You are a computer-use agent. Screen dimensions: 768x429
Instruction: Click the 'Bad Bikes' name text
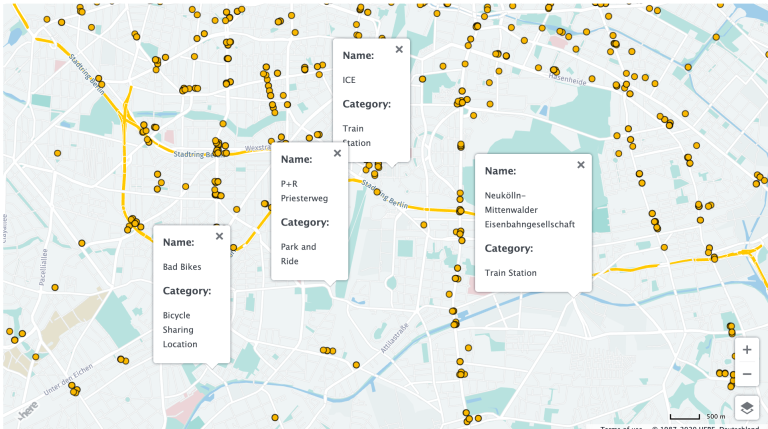(182, 267)
